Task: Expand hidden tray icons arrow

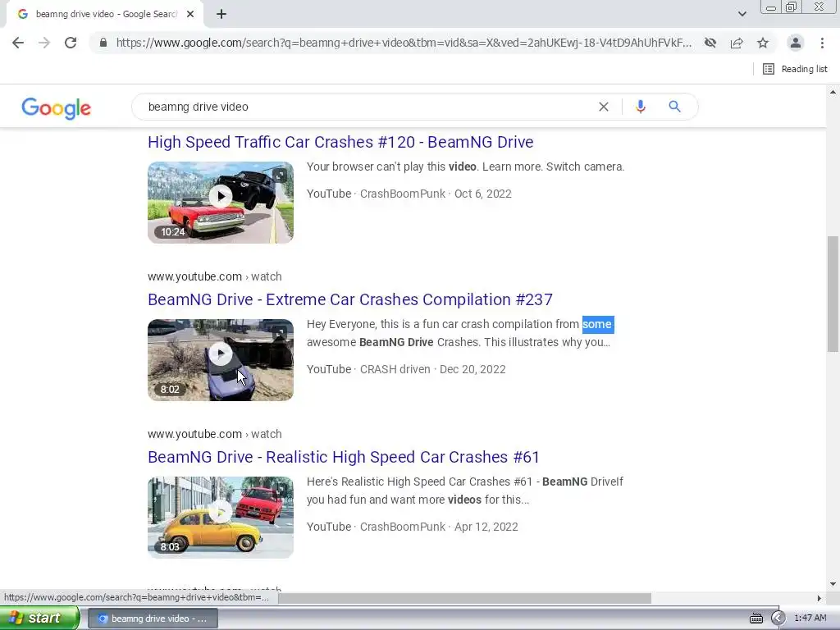Action: coord(778,619)
